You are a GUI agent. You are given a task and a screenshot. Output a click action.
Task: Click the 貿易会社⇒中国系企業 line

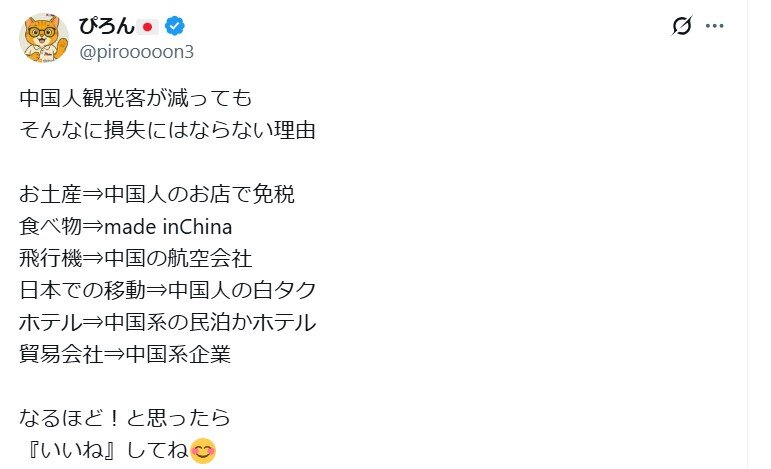(x=124, y=355)
